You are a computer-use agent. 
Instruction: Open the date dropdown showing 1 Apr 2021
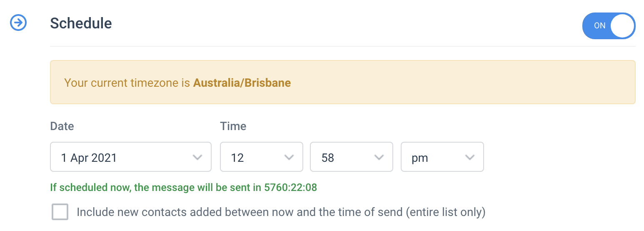131,157
